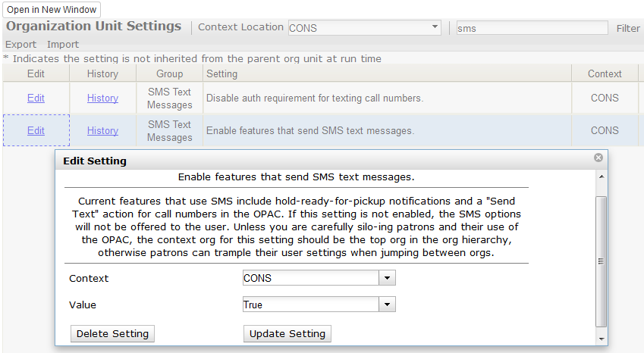644x353 pixels.
Task: Sort by the Group column header
Action: pos(169,73)
